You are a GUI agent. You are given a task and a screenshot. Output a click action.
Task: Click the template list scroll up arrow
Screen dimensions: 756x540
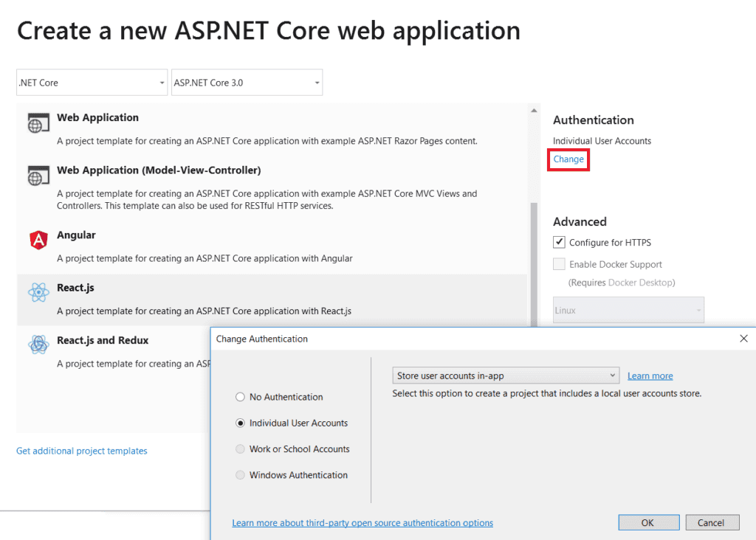point(534,111)
